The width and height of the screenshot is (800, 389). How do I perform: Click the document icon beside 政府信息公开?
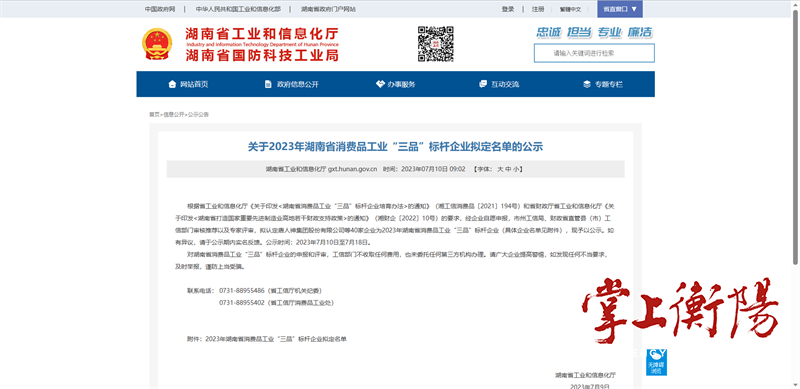click(x=268, y=84)
